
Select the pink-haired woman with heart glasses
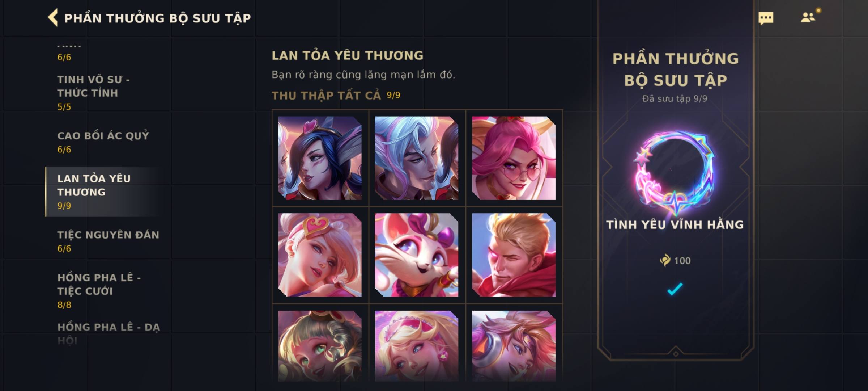(x=514, y=158)
